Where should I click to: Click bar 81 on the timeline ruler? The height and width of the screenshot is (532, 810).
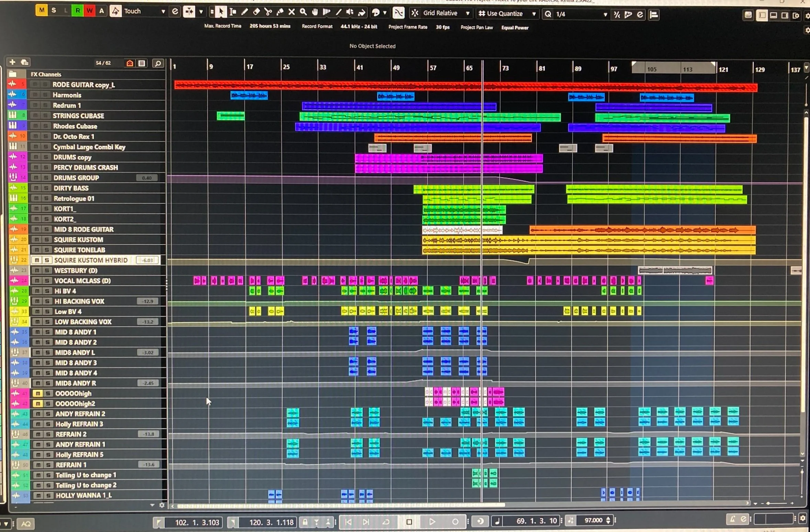[x=541, y=68]
